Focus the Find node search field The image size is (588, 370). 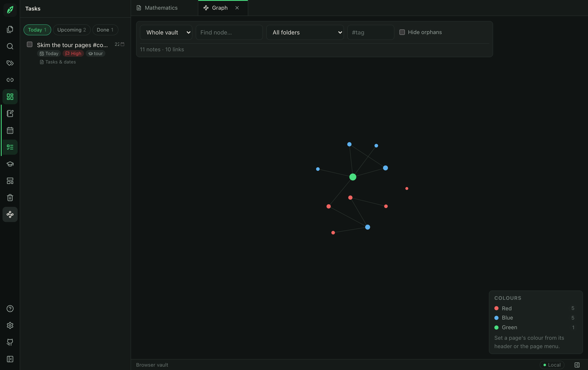[229, 33]
